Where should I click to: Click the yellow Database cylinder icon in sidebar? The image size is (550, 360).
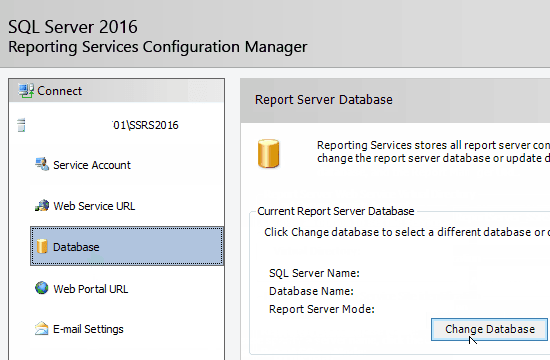coord(42,246)
